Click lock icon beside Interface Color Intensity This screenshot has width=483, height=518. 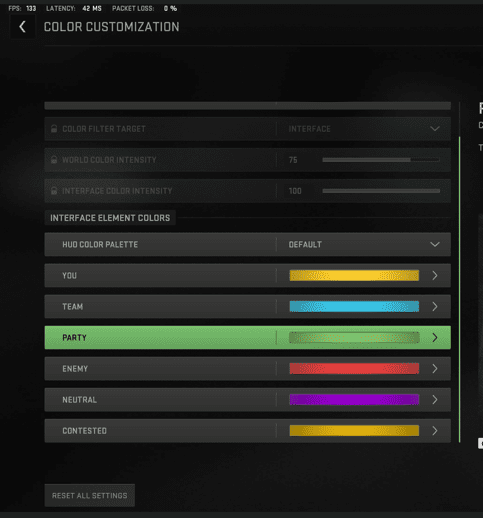(54, 191)
